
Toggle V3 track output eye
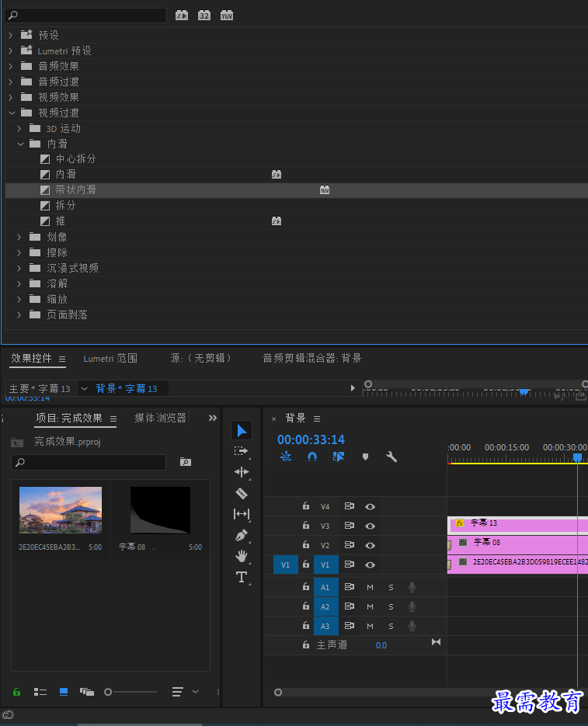point(370,526)
